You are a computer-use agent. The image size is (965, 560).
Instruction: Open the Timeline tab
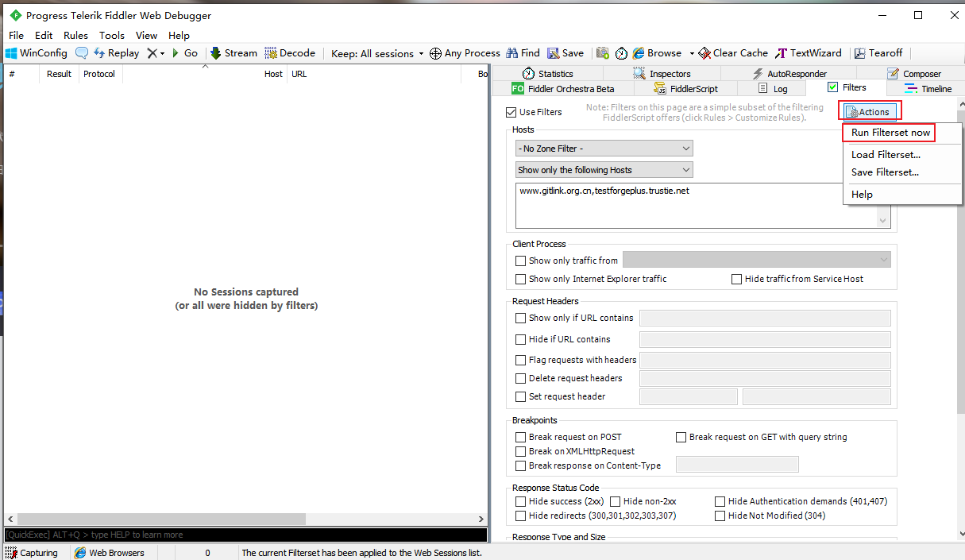tap(928, 89)
